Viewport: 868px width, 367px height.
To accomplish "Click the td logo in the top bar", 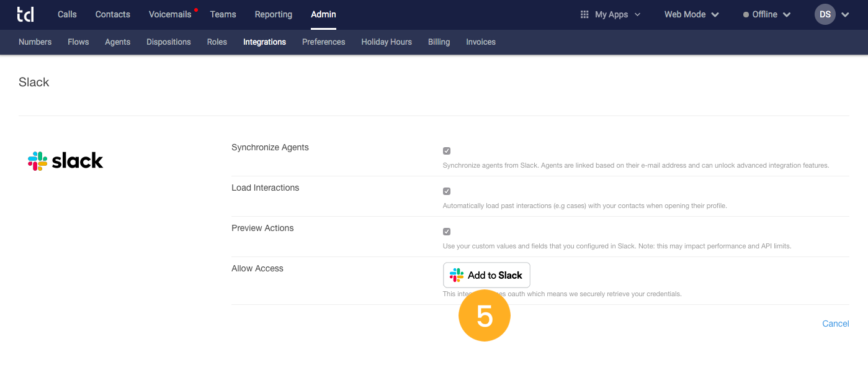I will (x=25, y=14).
